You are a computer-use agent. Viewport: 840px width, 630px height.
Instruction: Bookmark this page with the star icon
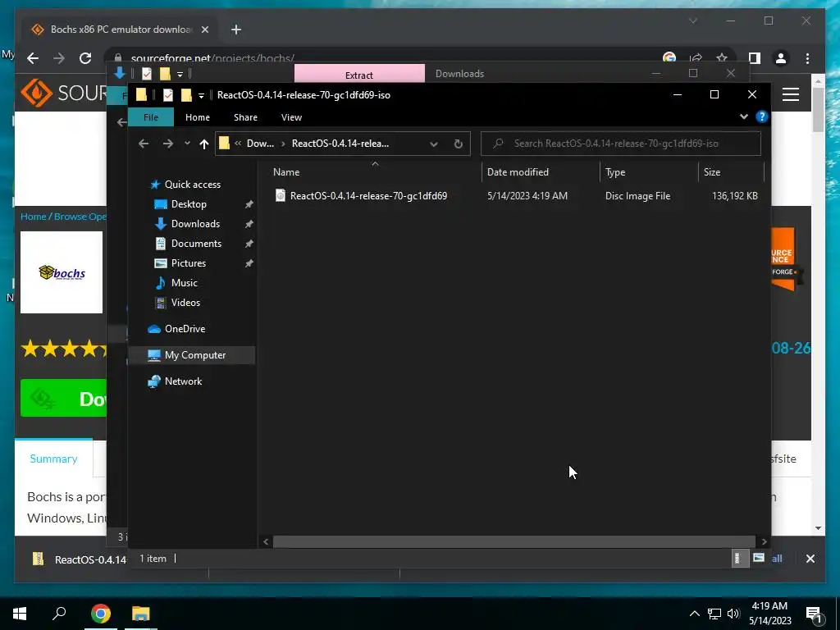[722, 58]
